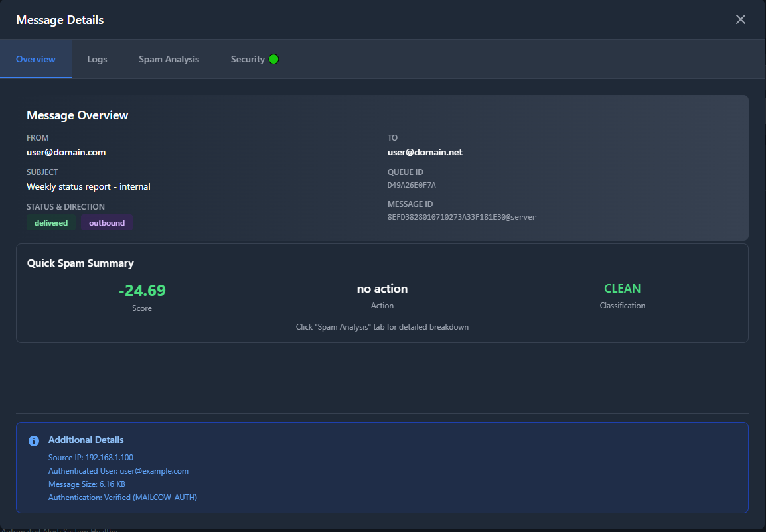Click the CLEAN classification label
Viewport: 766px width, 532px height.
coord(622,289)
